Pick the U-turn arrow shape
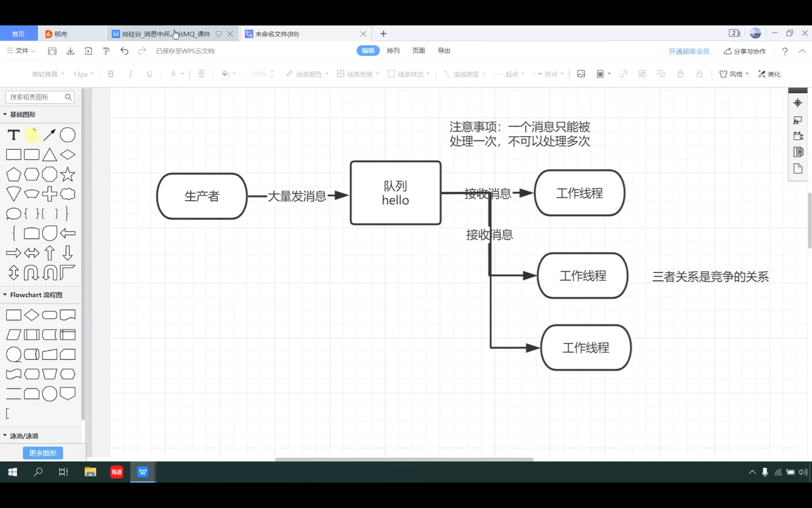This screenshot has height=508, width=812. point(32,272)
